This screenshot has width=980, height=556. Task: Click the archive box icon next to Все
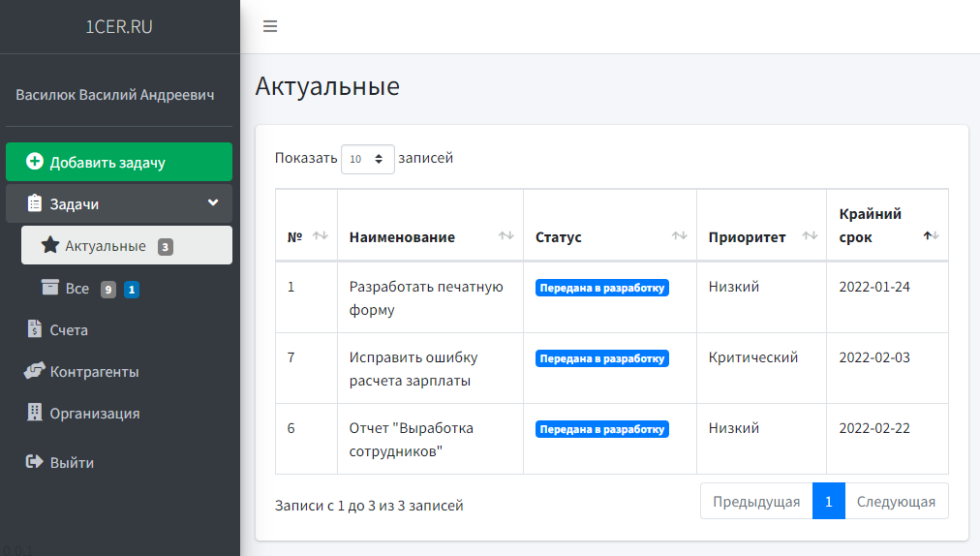(x=50, y=288)
